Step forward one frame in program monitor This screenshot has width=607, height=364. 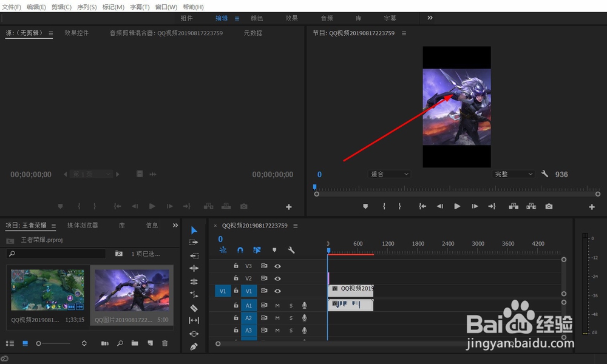pyautogui.click(x=475, y=206)
